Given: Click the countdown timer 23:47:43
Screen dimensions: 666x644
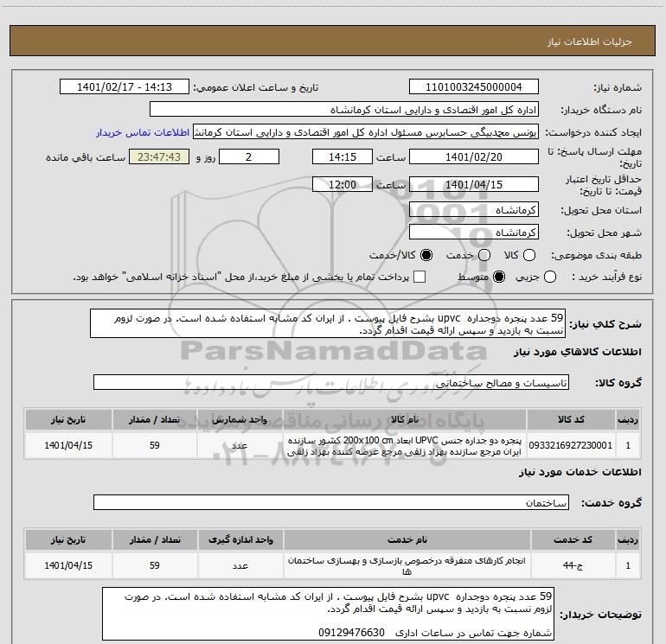Looking at the screenshot, I should (159, 157).
